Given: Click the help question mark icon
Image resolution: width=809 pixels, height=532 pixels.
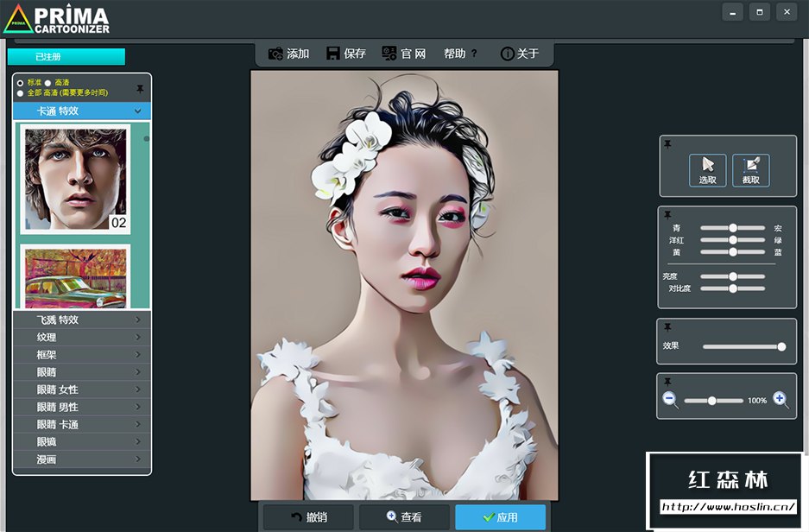Looking at the screenshot, I should click(474, 54).
